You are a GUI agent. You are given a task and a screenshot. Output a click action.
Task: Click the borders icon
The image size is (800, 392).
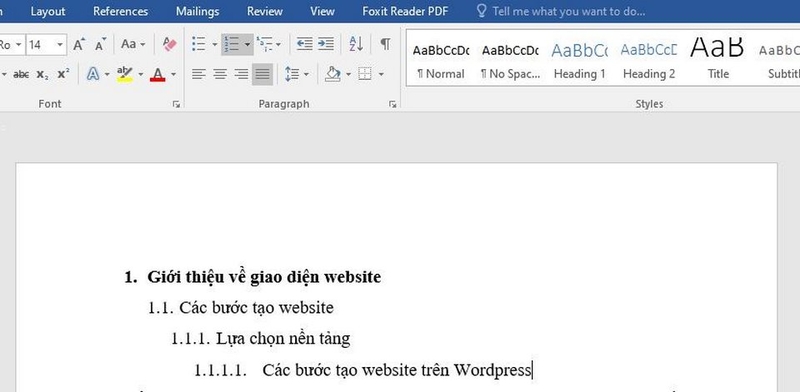coord(365,75)
